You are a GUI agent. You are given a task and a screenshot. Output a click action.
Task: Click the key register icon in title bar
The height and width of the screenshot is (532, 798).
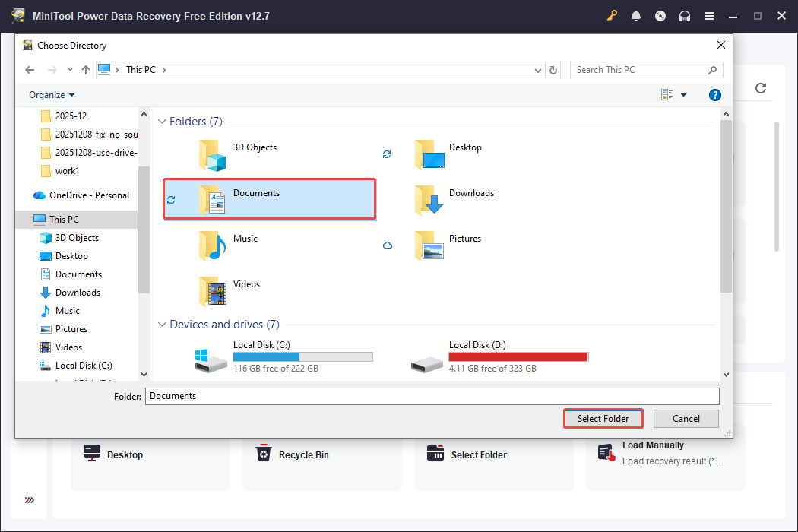[612, 16]
